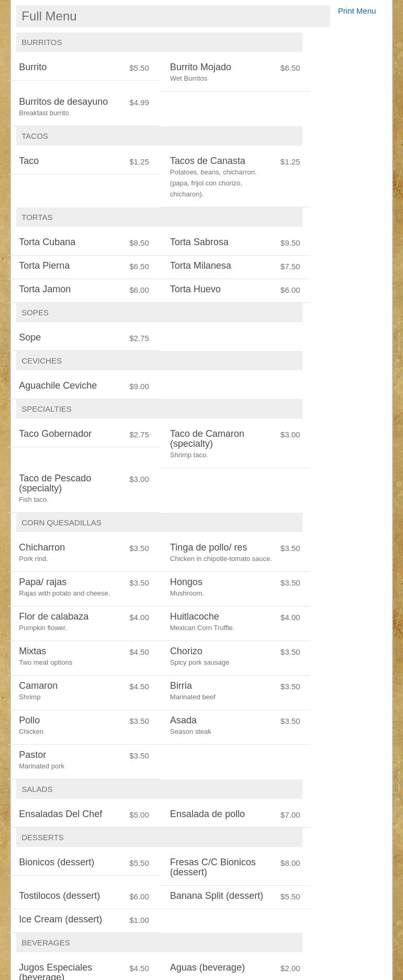Click the Flor de calabaza quesadilla
Screen dimensions: 403x980
pyautogui.click(x=53, y=617)
